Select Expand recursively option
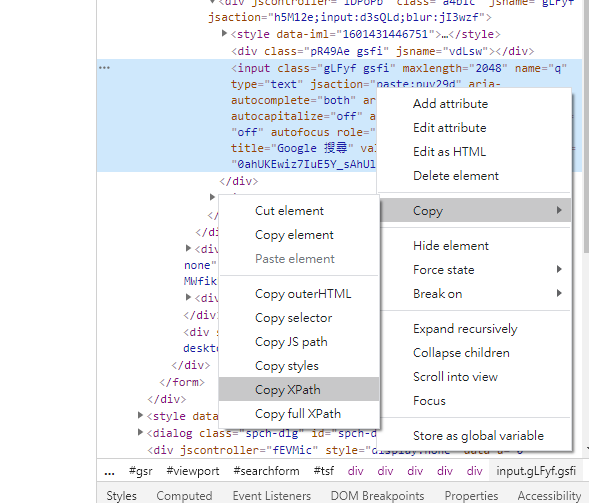The width and height of the screenshot is (589, 503). point(474,329)
